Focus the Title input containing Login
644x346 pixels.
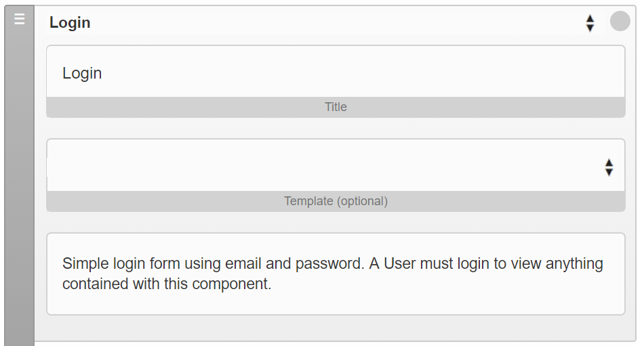336,72
